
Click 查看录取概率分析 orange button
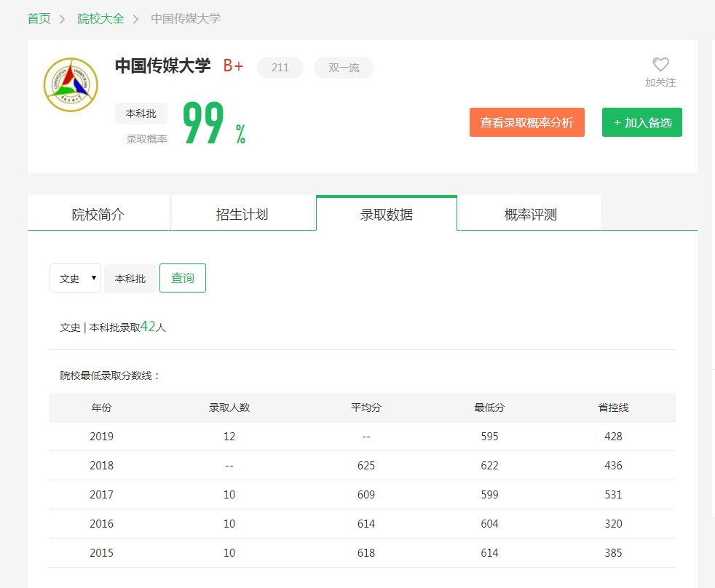526,122
